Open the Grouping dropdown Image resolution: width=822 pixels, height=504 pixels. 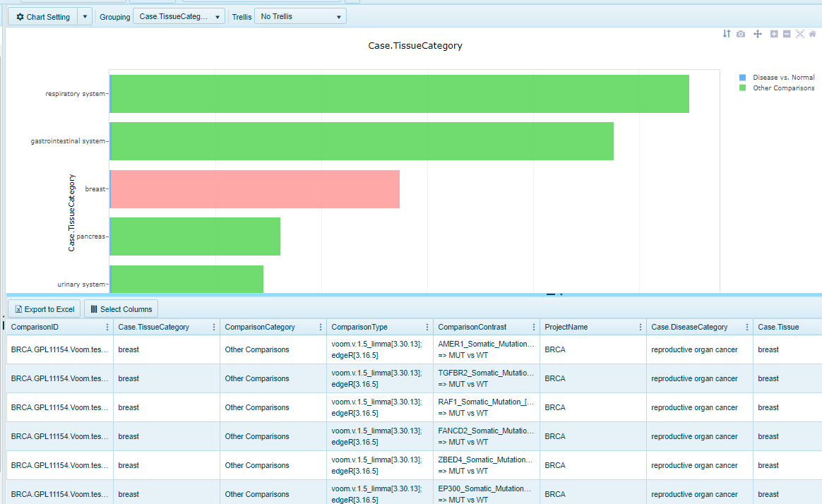(179, 16)
